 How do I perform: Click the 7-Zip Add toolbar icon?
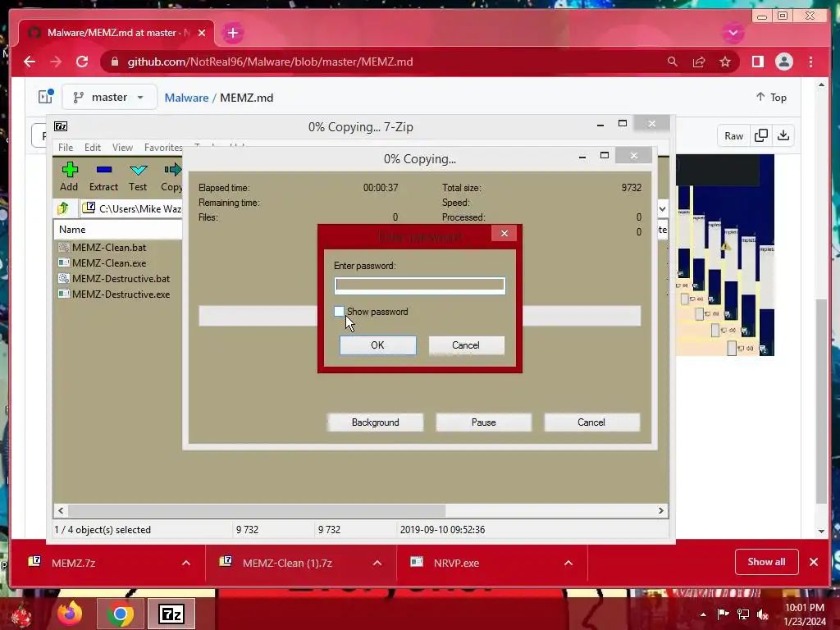click(69, 176)
